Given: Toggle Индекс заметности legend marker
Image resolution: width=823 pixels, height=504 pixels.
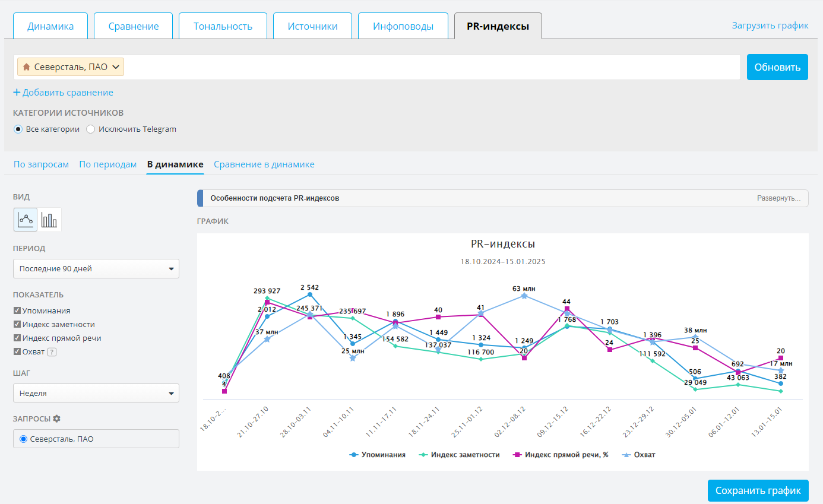Looking at the screenshot, I should 423,455.
